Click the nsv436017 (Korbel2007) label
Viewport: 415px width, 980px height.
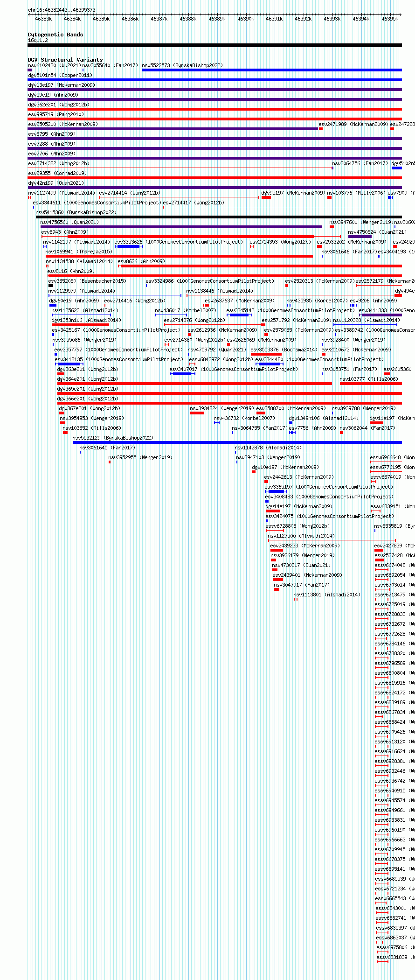coord(186,310)
